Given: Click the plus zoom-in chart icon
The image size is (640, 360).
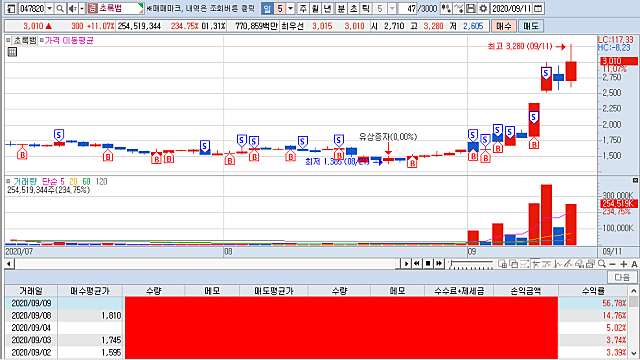Looking at the screenshot, I should click(623, 264).
